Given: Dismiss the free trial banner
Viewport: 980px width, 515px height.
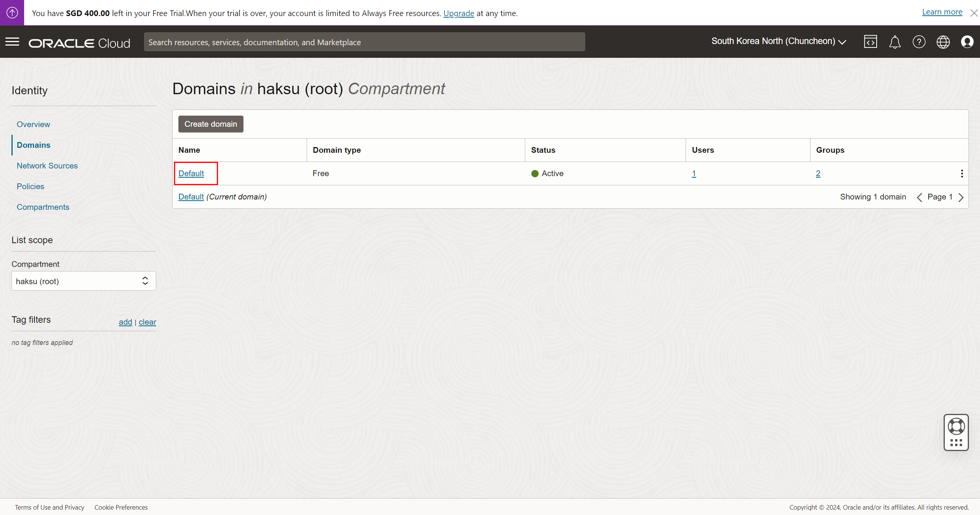Looking at the screenshot, I should pyautogui.click(x=974, y=13).
